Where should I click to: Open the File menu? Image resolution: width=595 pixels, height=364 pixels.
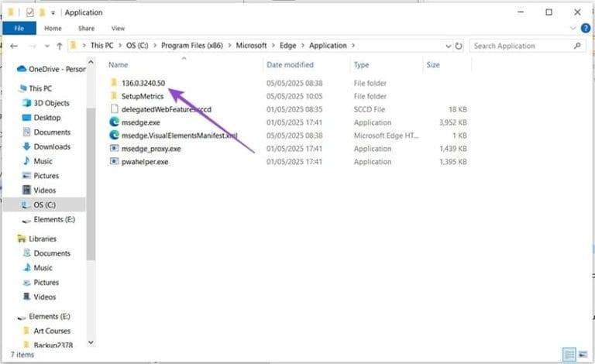(19, 29)
